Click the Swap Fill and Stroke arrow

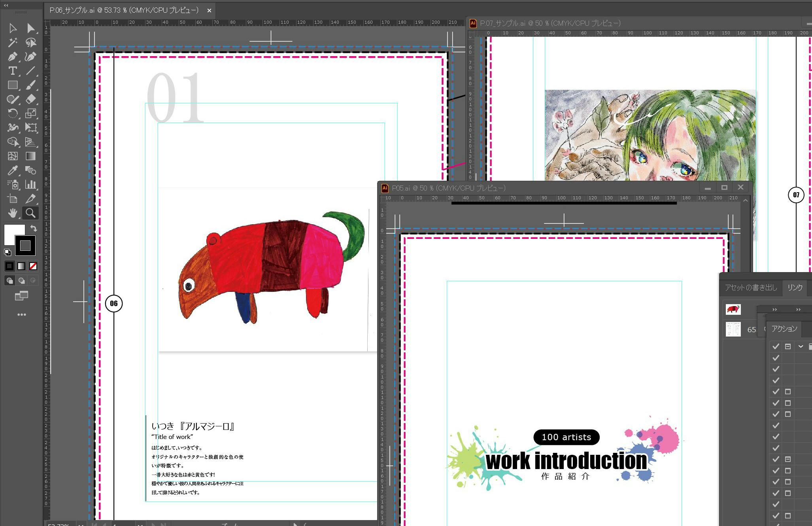point(34,228)
